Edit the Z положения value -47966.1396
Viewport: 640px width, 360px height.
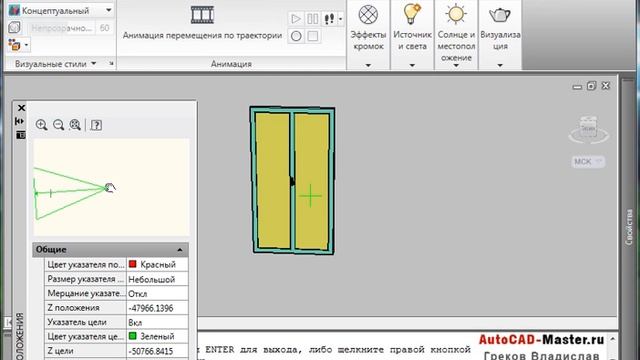click(158, 308)
